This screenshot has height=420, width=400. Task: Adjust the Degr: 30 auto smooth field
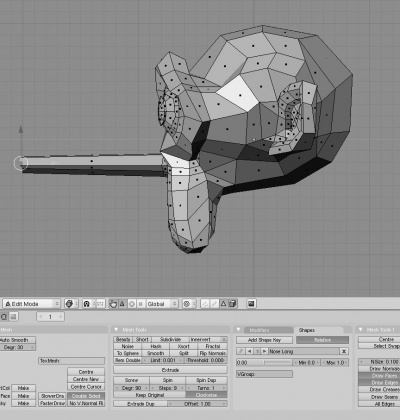point(18,347)
